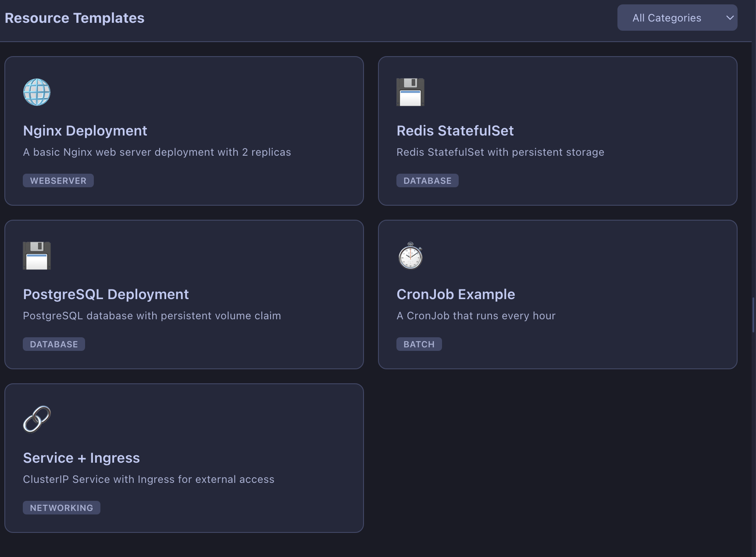Image resolution: width=756 pixels, height=557 pixels.
Task: Click the chain link icon on Service + Ingress
Action: click(37, 419)
